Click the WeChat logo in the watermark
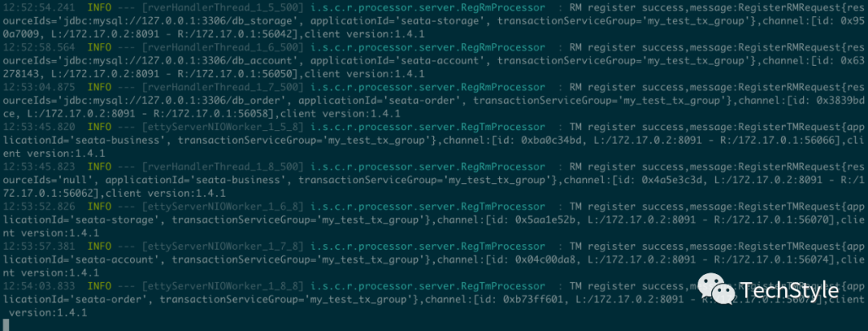The width and height of the screenshot is (868, 331). (x=717, y=289)
